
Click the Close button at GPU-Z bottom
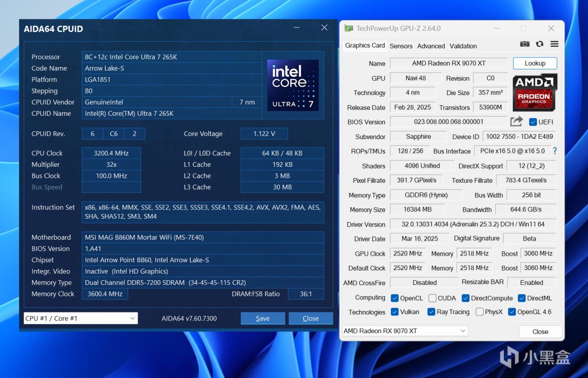click(540, 332)
